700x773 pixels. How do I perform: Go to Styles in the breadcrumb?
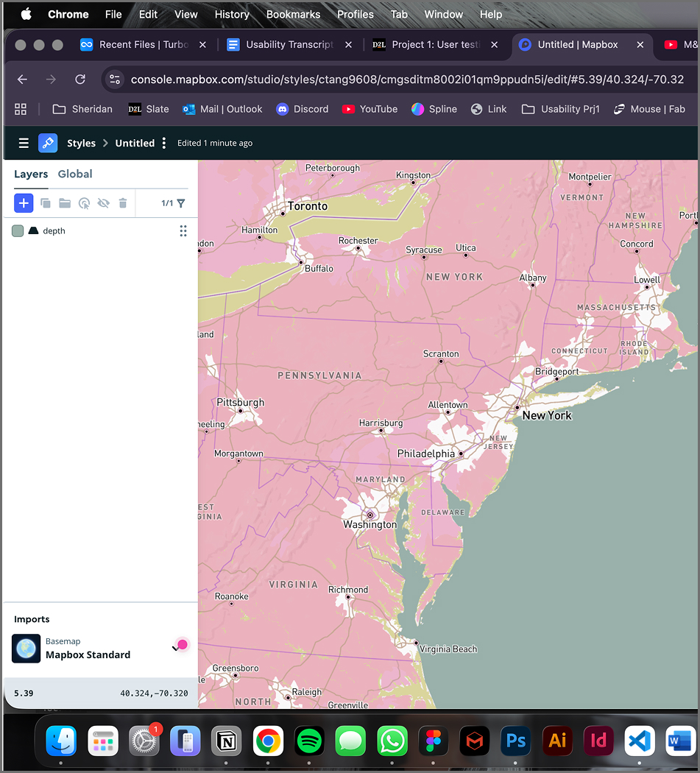coord(81,143)
